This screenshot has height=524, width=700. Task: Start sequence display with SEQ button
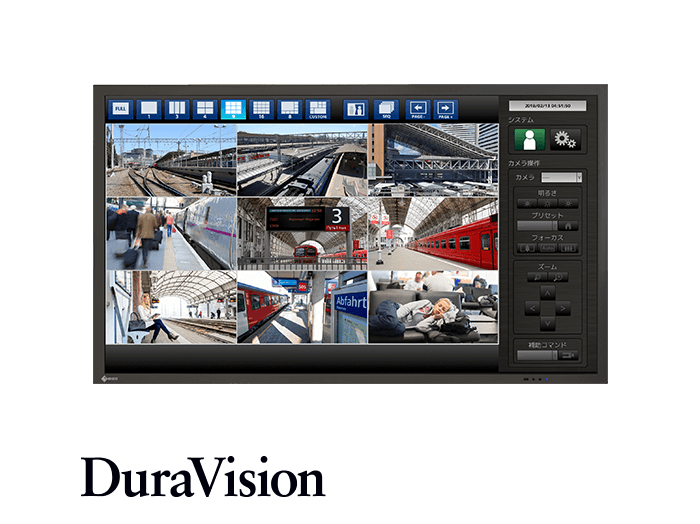pyautogui.click(x=386, y=109)
